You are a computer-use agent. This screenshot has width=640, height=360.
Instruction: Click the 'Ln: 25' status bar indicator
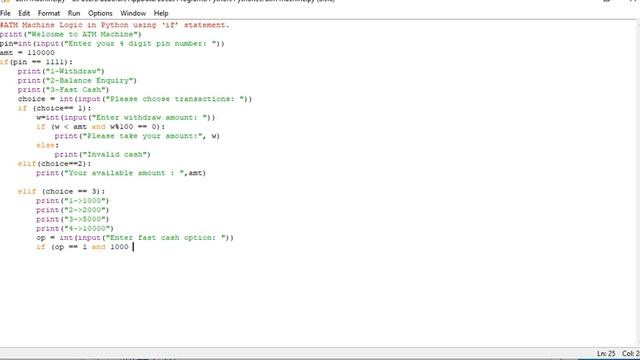coord(606,353)
